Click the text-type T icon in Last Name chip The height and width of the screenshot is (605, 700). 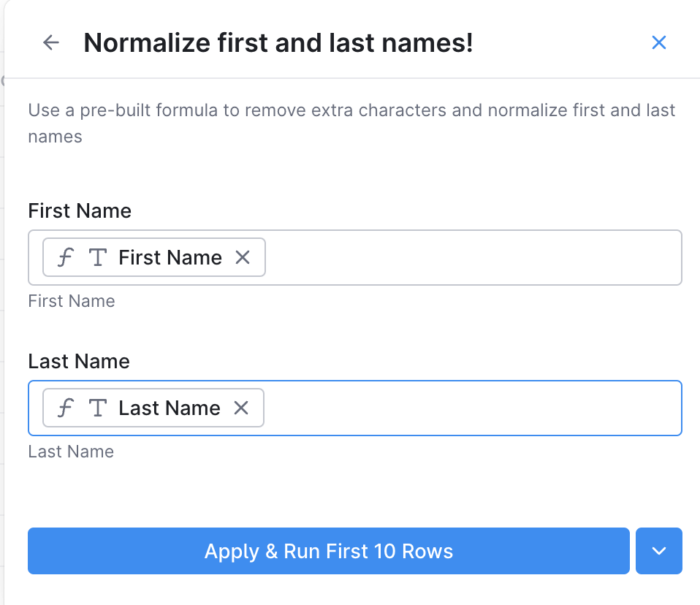coord(98,408)
